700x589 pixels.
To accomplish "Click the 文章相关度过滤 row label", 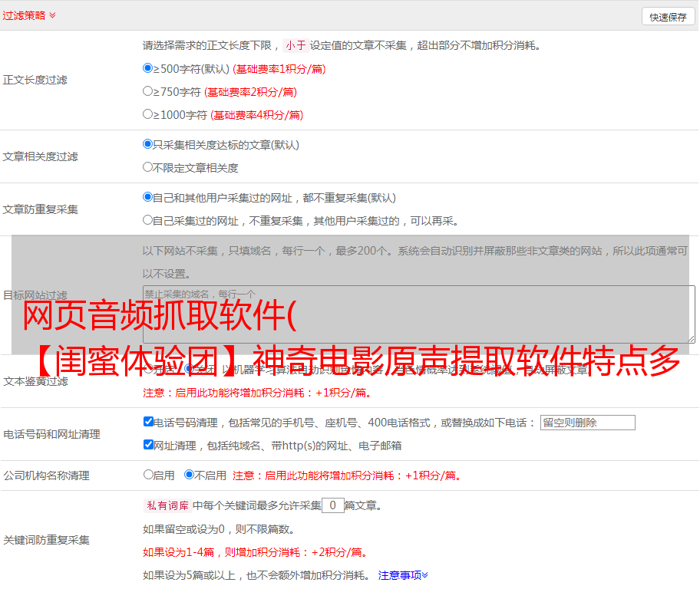I will (40, 156).
